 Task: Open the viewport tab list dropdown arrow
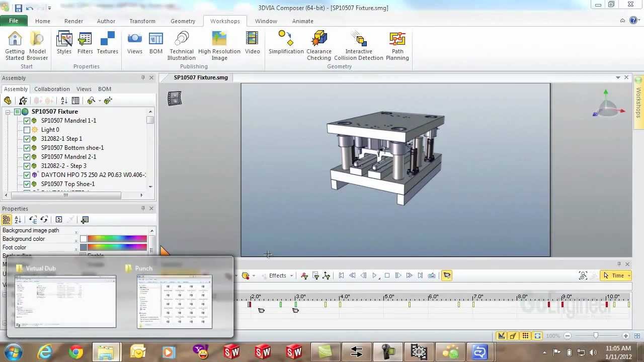click(618, 77)
